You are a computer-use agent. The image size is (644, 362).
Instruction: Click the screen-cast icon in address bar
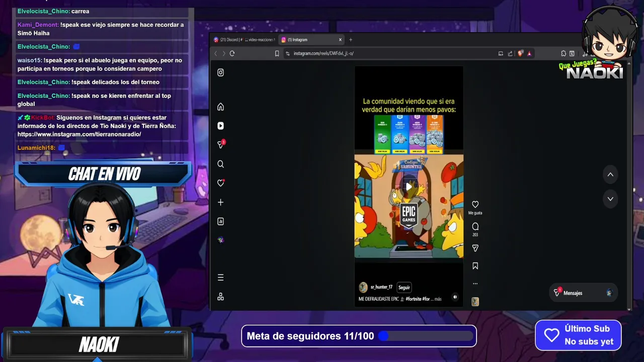501,53
